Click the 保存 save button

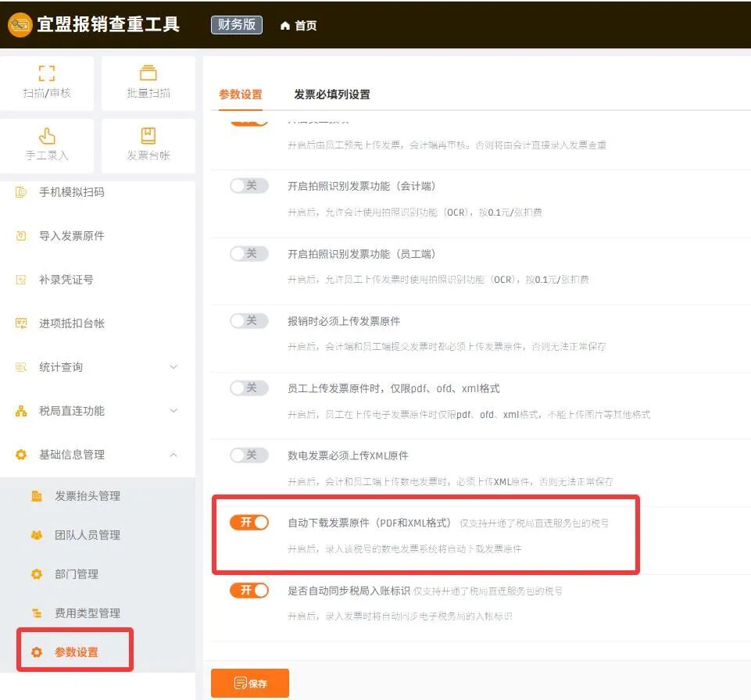(250, 682)
